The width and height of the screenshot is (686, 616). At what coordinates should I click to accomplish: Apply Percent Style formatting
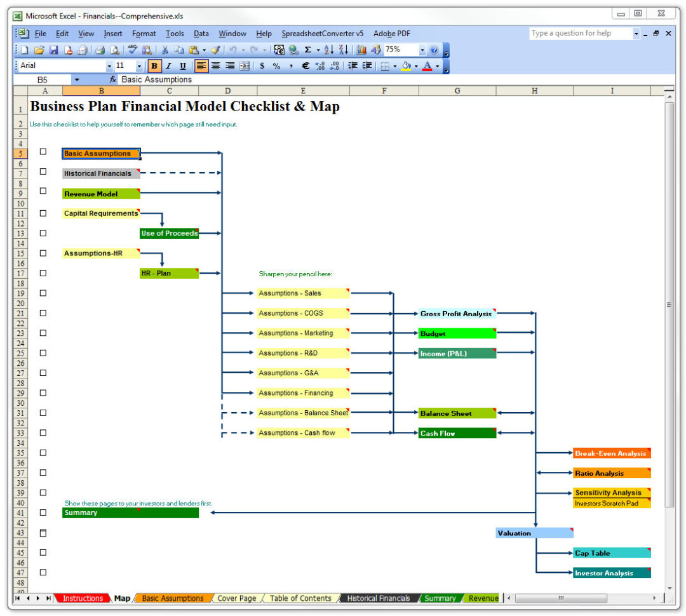click(x=276, y=65)
